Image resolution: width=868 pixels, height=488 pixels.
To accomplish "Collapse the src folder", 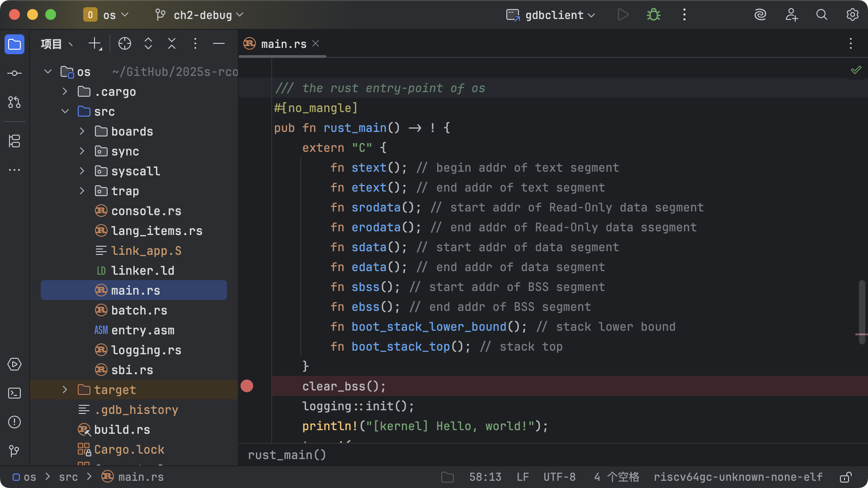I will 65,111.
